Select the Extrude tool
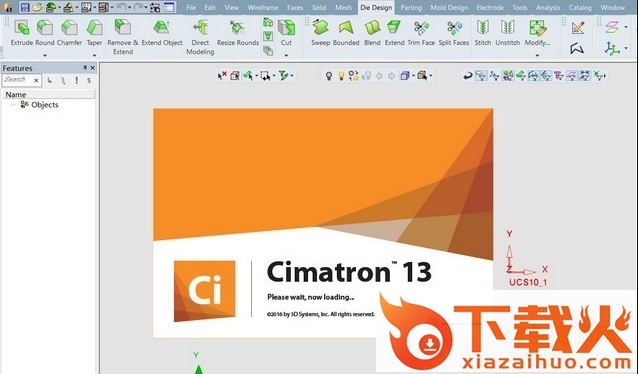This screenshot has width=639, height=374. pyautogui.click(x=22, y=33)
